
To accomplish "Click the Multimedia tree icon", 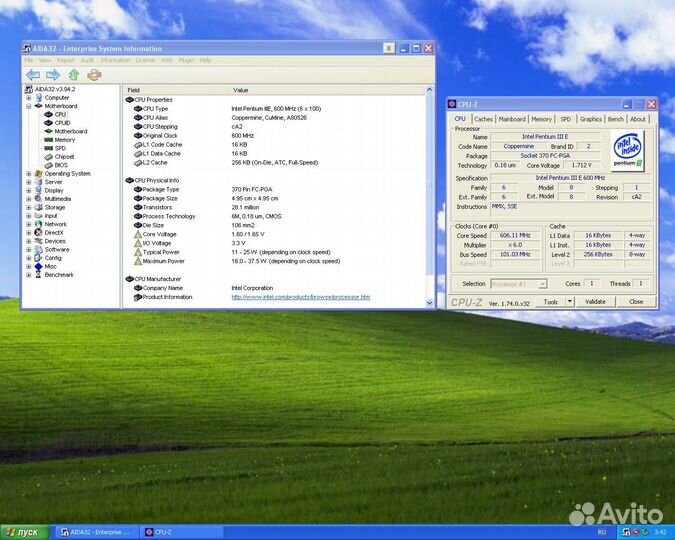I will point(39,199).
